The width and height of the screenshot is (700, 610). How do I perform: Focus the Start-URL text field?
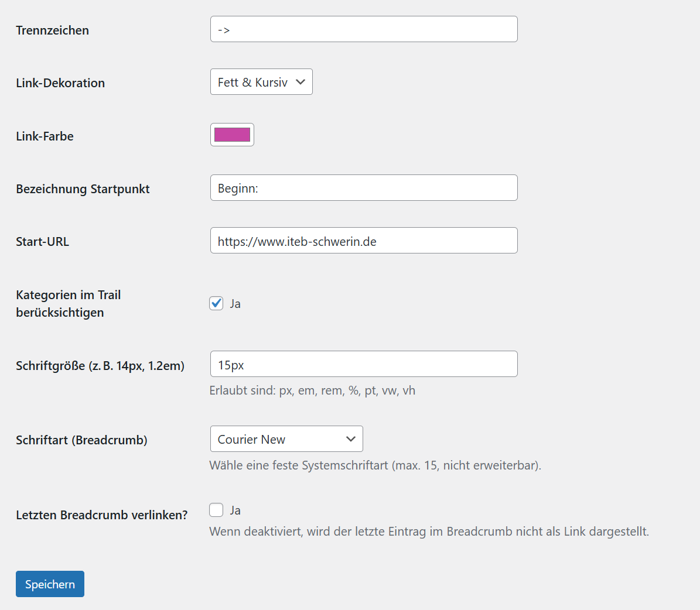[364, 241]
